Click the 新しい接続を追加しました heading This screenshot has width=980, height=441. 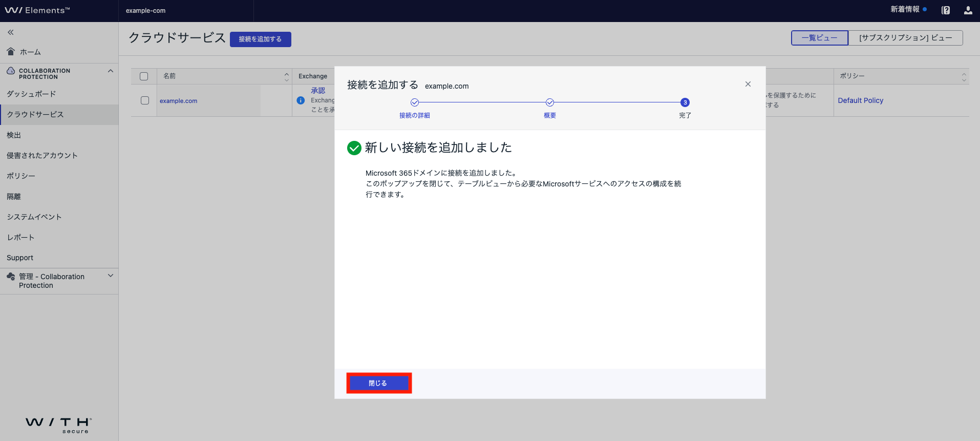click(438, 148)
